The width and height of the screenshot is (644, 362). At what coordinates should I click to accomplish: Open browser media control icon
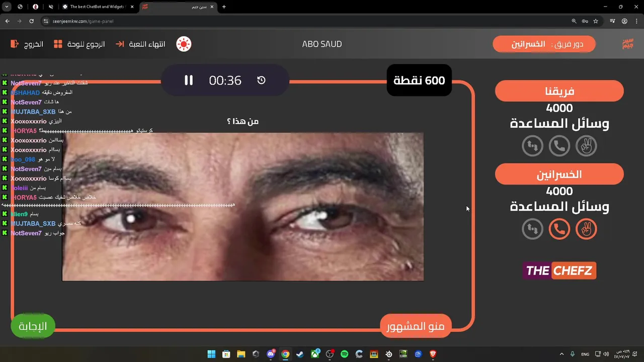point(612,21)
